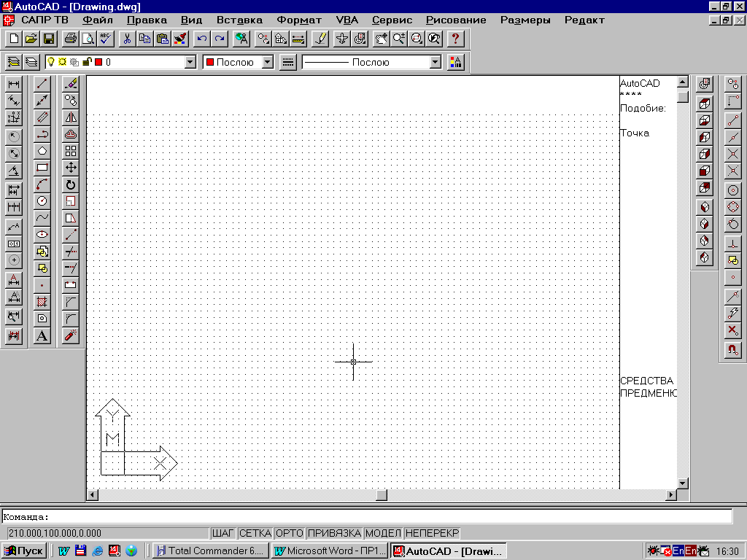Click СРЕДСТВА in the screen menu
The height and width of the screenshot is (560, 747).
click(646, 381)
